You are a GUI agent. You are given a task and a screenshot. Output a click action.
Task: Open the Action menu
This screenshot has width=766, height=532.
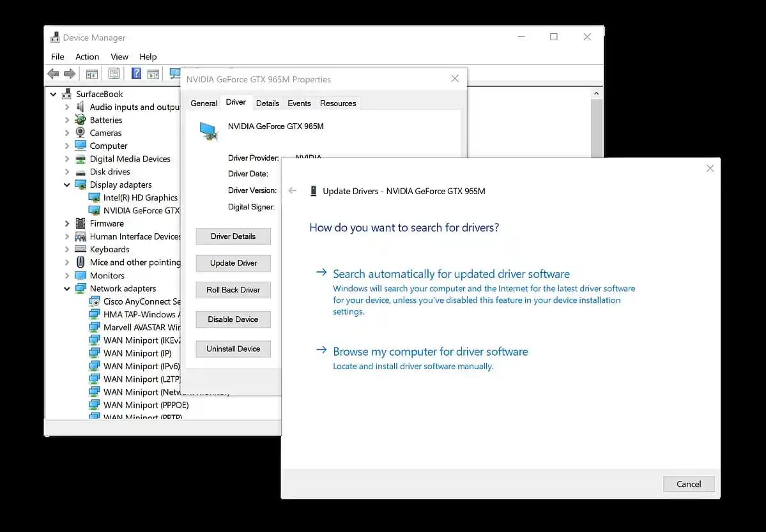pos(87,57)
